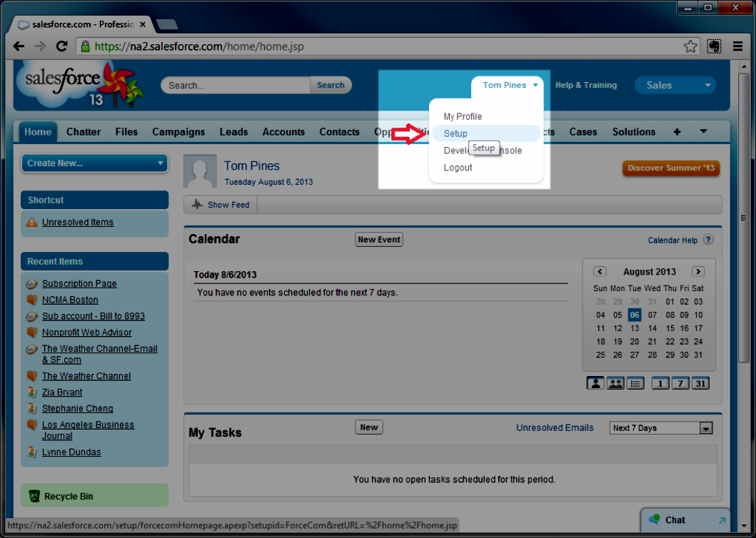
Task: Open the calendar list view icon
Action: coord(635,383)
